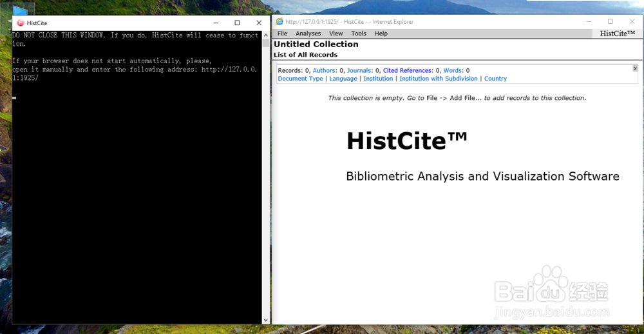Minimize the Internet Explorer window
This screenshot has width=644, height=334.
click(589, 21)
